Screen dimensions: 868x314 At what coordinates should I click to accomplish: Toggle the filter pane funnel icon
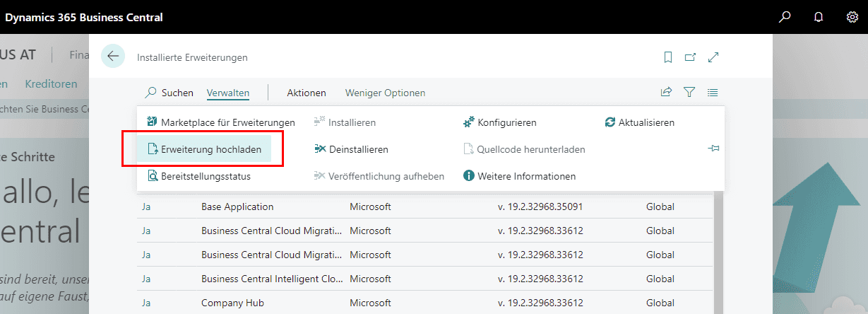[689, 92]
